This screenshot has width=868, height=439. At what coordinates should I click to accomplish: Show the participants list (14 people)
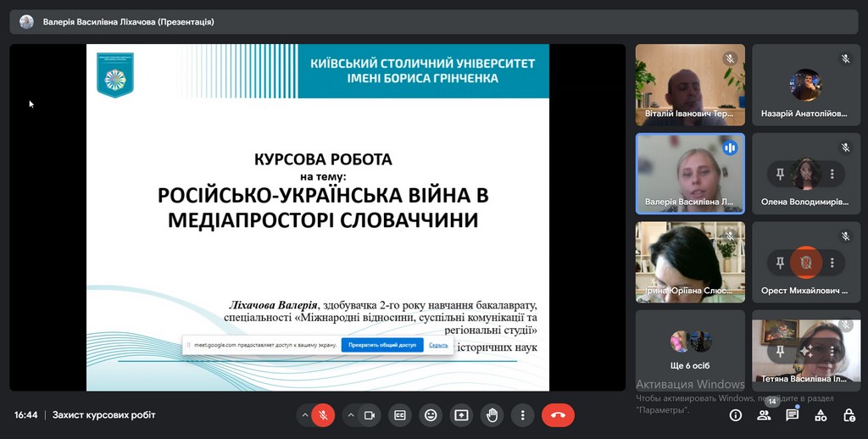(x=764, y=415)
